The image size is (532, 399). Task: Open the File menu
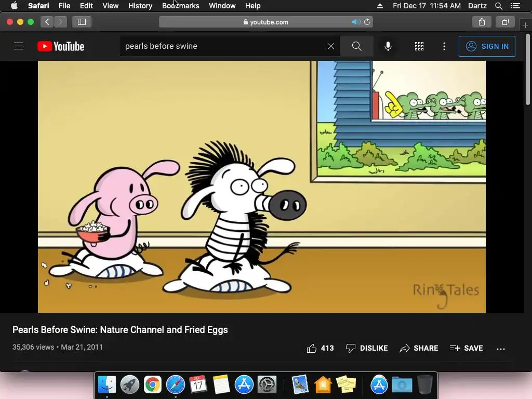click(64, 6)
